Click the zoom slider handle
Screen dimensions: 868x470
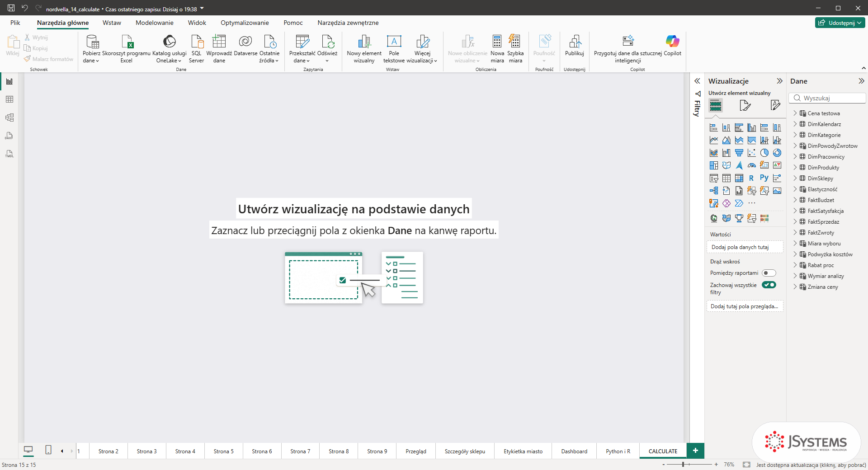(x=683, y=464)
